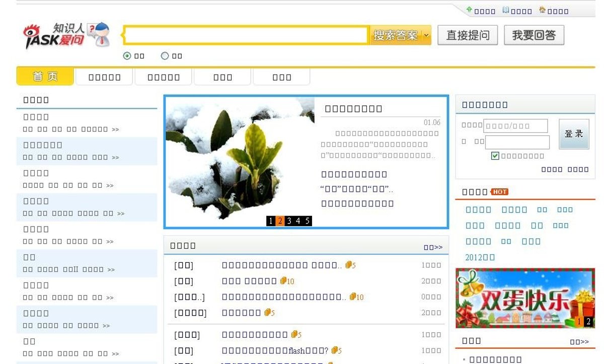The width and height of the screenshot is (604, 364).
Task: Click the 直接提问 button
Action: (x=468, y=35)
